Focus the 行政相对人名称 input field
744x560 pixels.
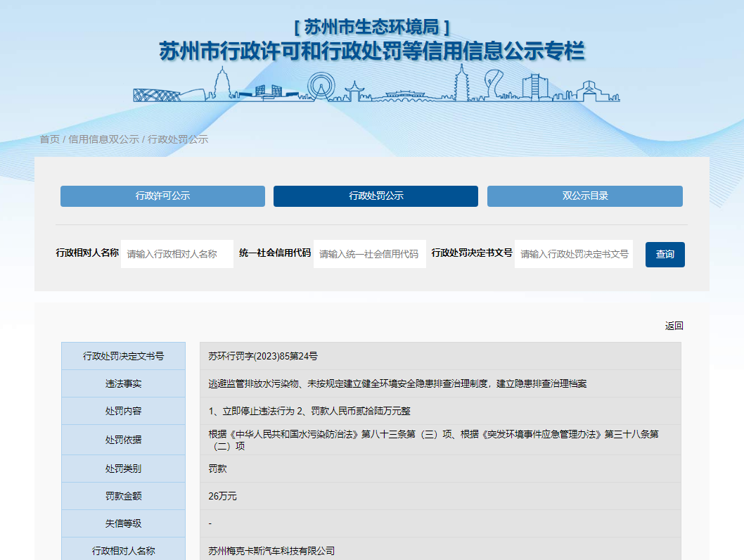coord(177,254)
